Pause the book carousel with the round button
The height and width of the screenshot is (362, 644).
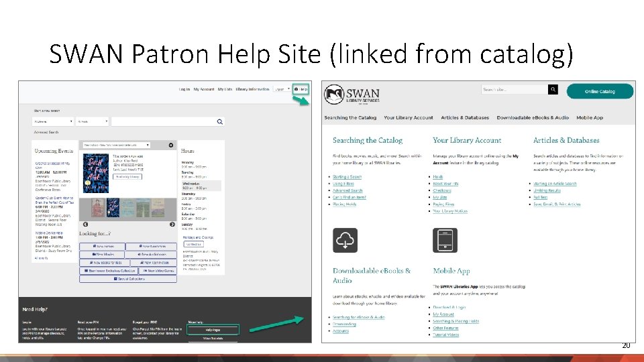[171, 145]
